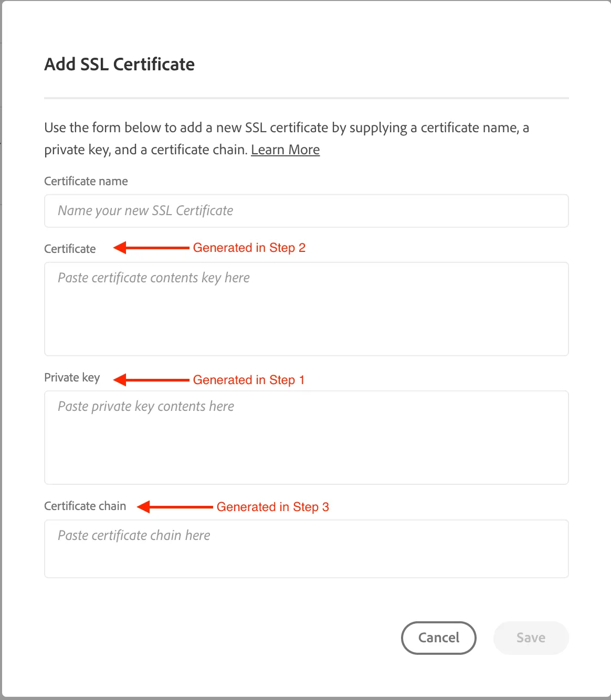611x700 pixels.
Task: Click the Learn More link
Action: 285,150
